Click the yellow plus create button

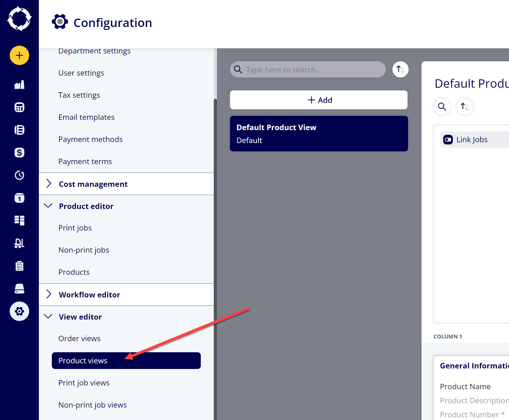pos(19,55)
